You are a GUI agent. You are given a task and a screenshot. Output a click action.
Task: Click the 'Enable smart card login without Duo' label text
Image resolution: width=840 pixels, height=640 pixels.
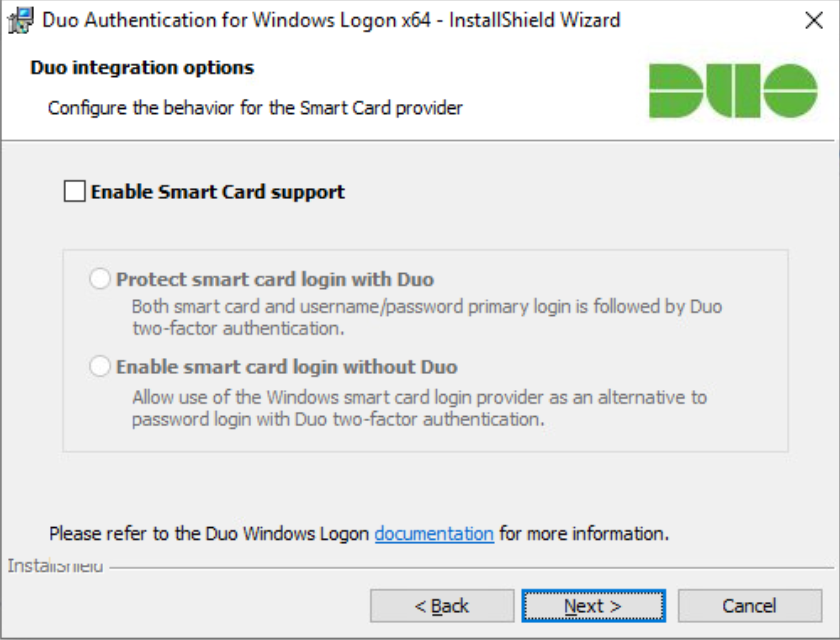(287, 367)
